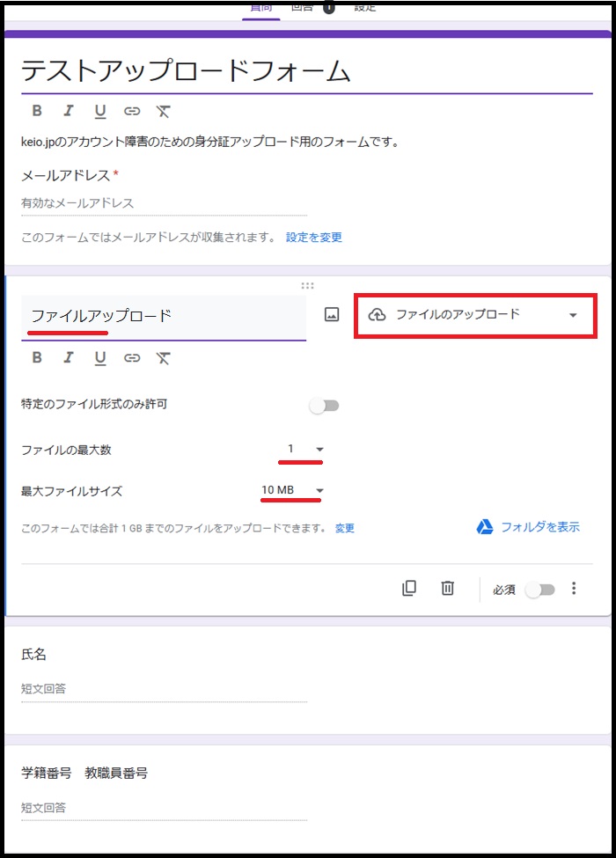Toggle 特定のファイル形式のみ許可 switch

tap(324, 406)
